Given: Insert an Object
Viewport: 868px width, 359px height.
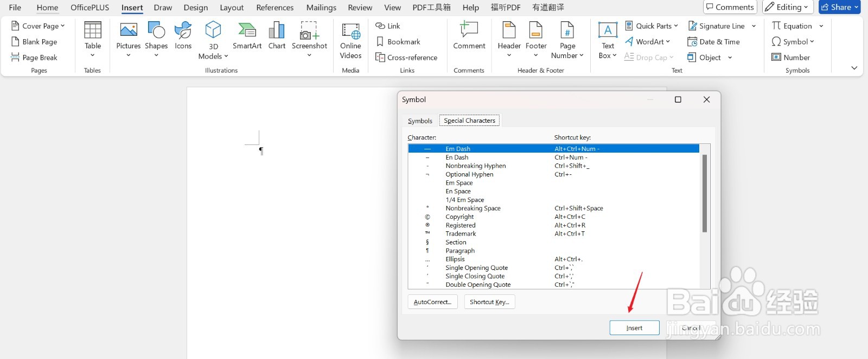Looking at the screenshot, I should (x=705, y=58).
